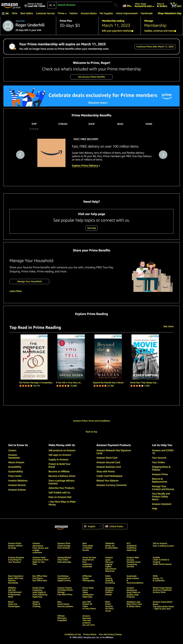Open the Explore Prime Delivery link
Screen dimensions: 183x644
point(85,166)
